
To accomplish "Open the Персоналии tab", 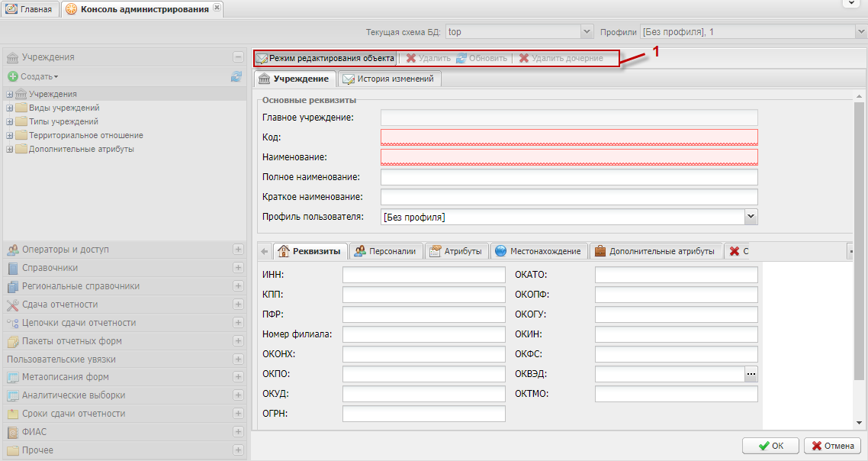I will click(387, 251).
